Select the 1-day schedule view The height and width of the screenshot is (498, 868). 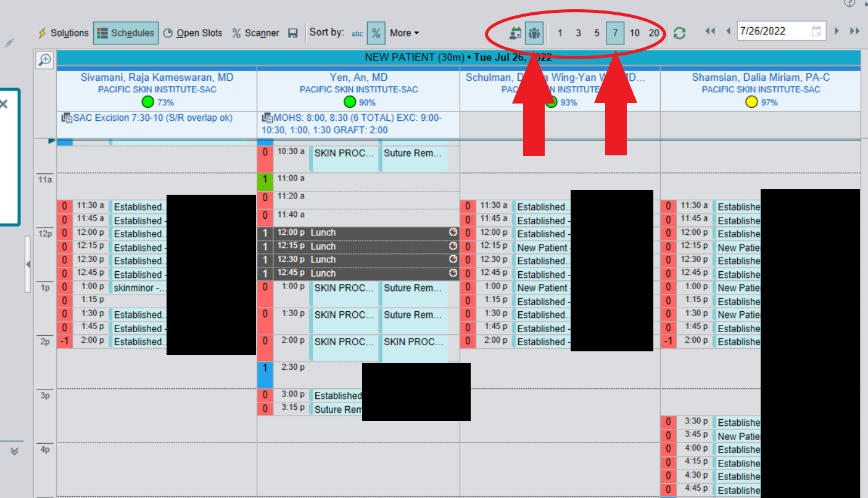[x=560, y=33]
